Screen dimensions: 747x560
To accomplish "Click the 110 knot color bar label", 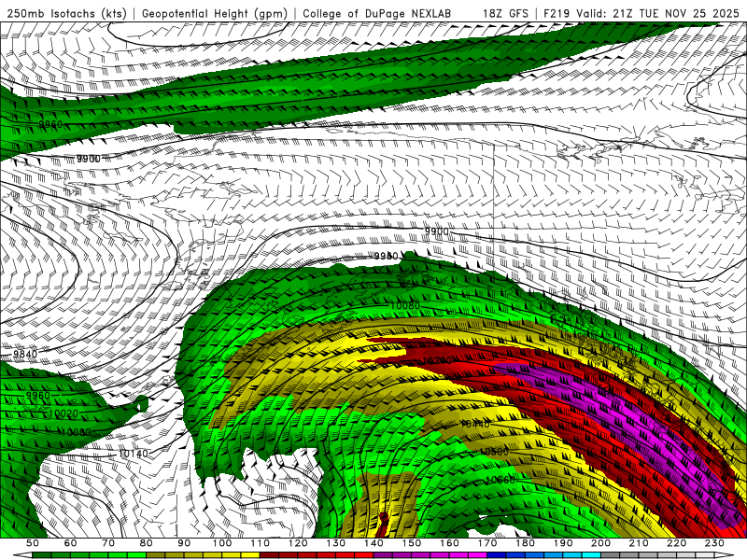I will pyautogui.click(x=261, y=543).
